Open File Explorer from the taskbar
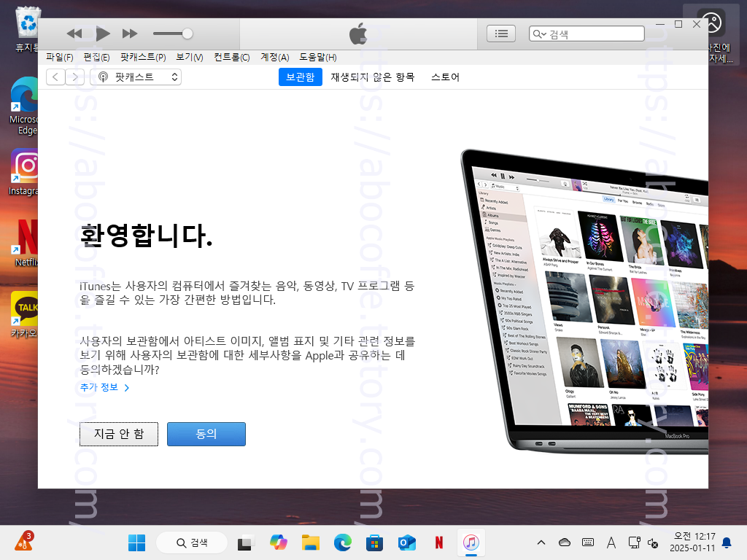Screen dimensions: 747x560 311,542
